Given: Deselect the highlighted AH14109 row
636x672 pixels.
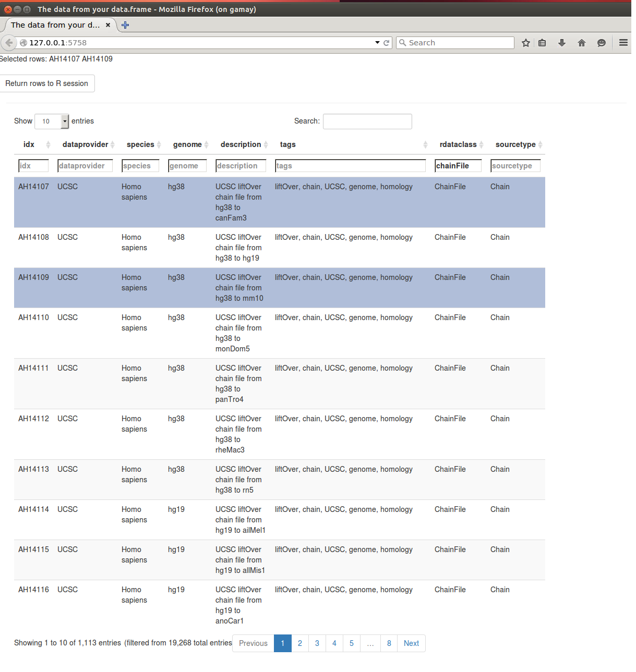Looking at the screenshot, I should 279,288.
